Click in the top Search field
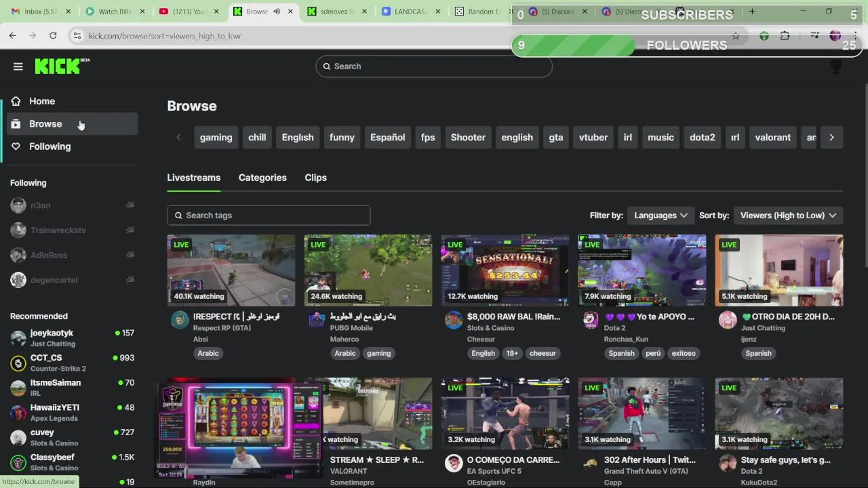Image resolution: width=868 pixels, height=488 pixels. point(434,66)
